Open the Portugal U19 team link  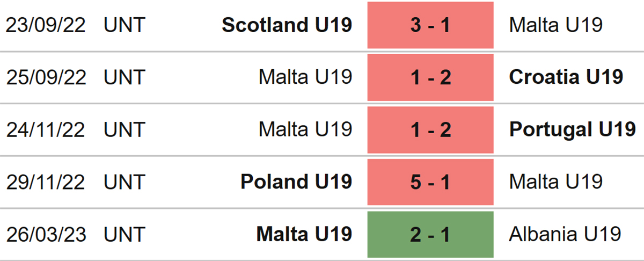pos(573,129)
